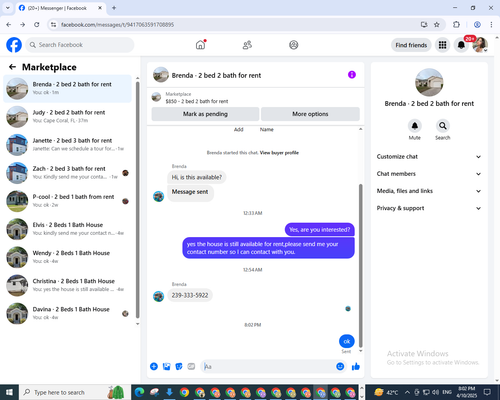Send a thumbs-up like

pyautogui.click(x=356, y=367)
